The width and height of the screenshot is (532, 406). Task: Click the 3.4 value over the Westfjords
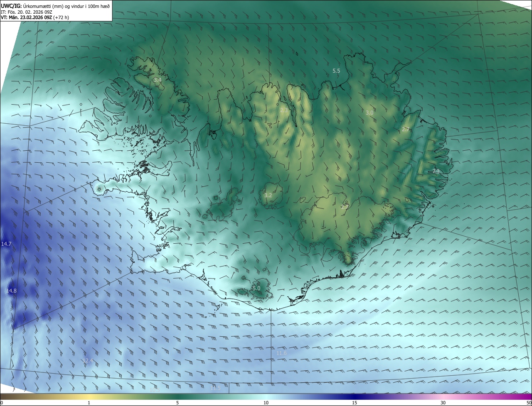click(x=158, y=80)
